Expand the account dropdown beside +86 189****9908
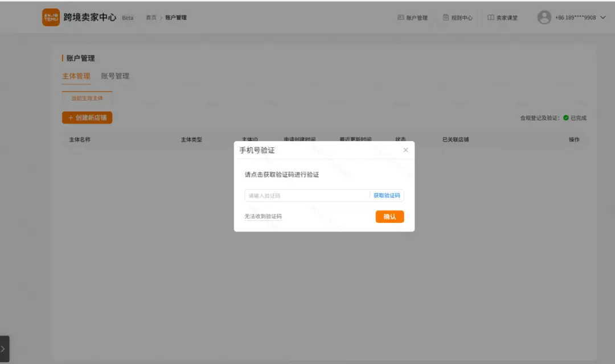This screenshot has height=364, width=615. pos(604,18)
